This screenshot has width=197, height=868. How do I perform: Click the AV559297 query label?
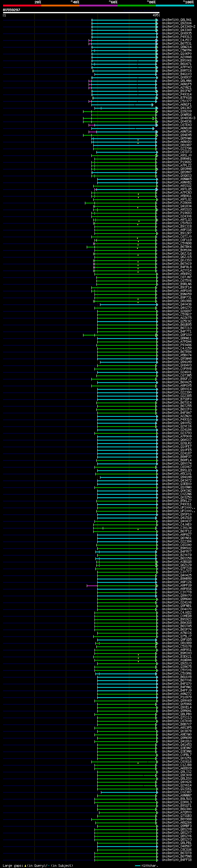tap(11, 10)
